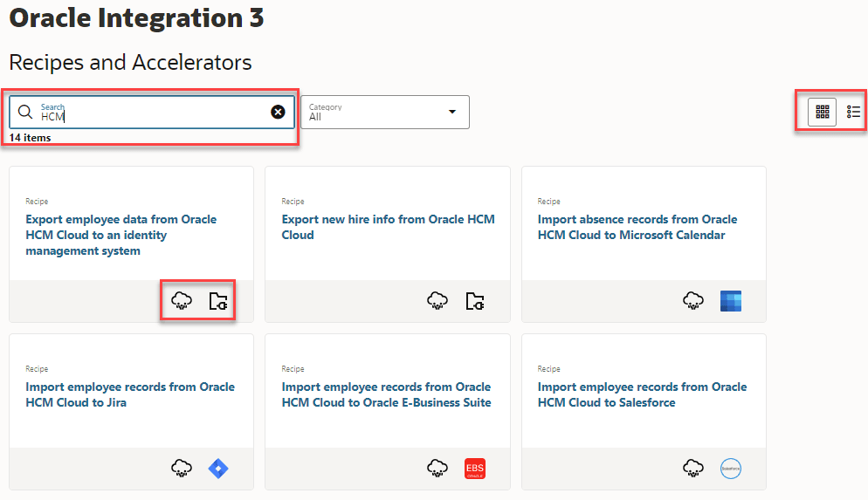Viewport: 868px width, 500px height.
Task: Open Import employee records to Jira recipe
Action: [130, 394]
